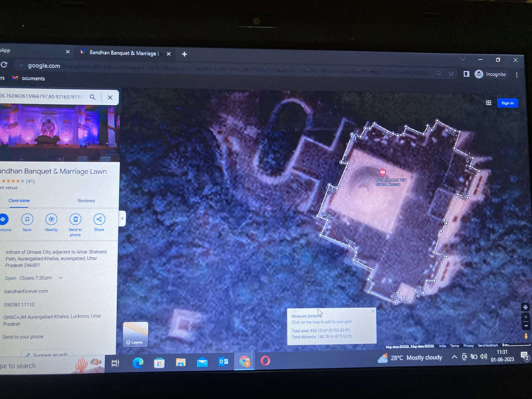The height and width of the screenshot is (399, 532).
Task: Clear the Maps search box with X
Action: (x=110, y=97)
